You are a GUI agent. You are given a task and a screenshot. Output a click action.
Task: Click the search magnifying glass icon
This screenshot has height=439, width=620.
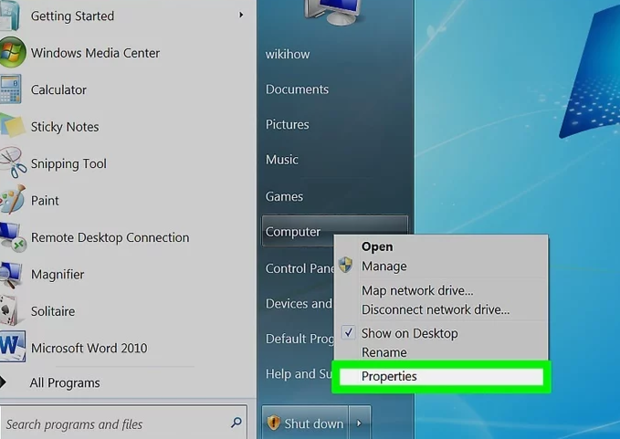tap(236, 423)
